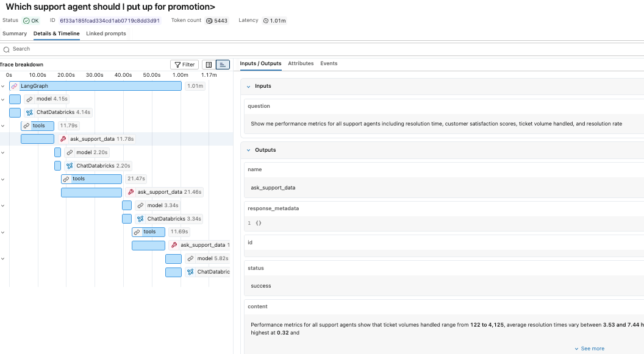Open the Linked prompts tab

[x=106, y=34]
